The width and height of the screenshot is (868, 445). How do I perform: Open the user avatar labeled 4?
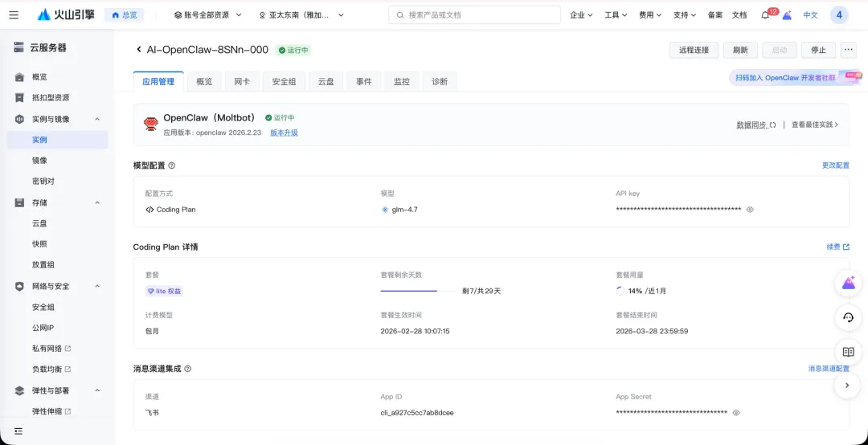tap(839, 15)
